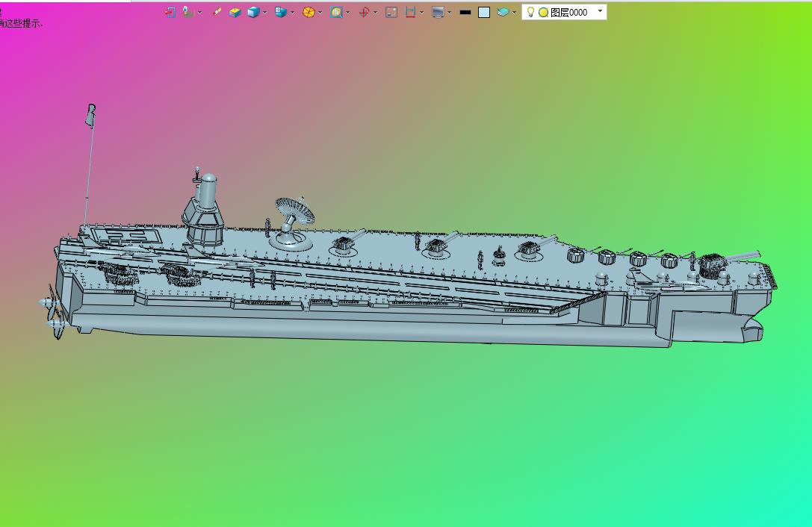The width and height of the screenshot is (812, 527).
Task: Expand the view orientation dropdown arrow
Action: point(293,13)
